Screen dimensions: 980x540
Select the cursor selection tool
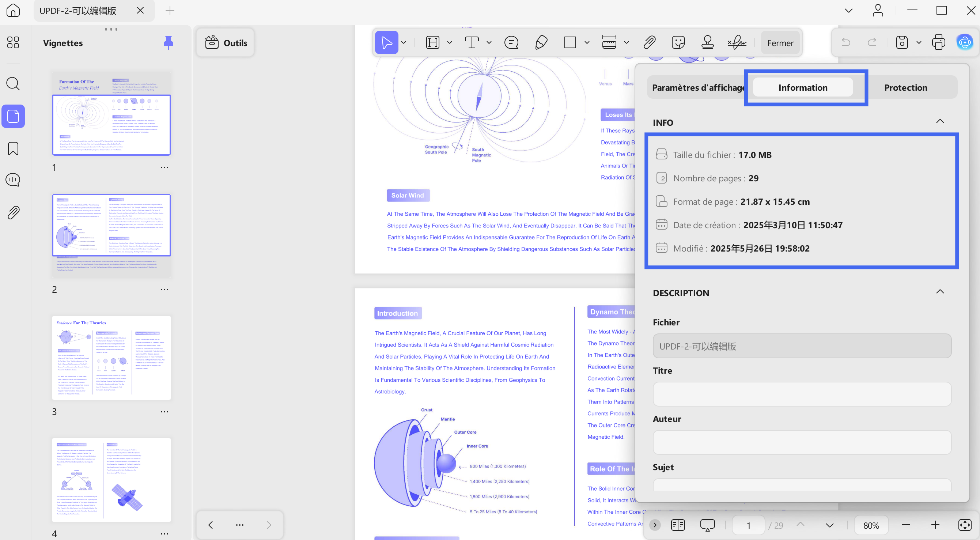pos(386,42)
